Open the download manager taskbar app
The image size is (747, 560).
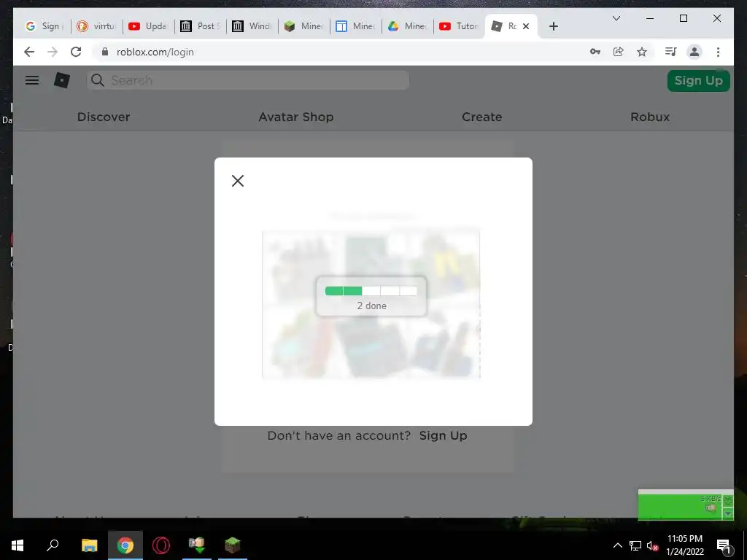click(x=197, y=545)
